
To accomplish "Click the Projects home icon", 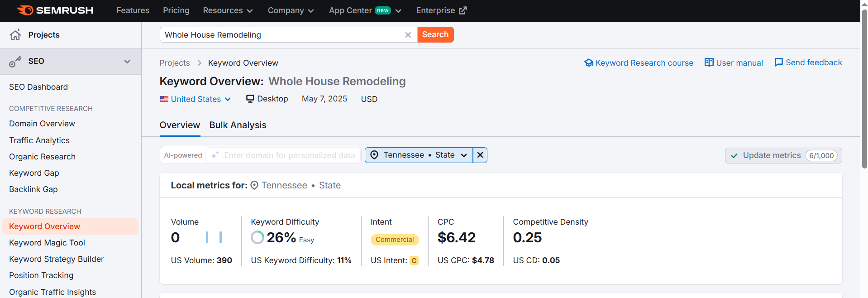I will pyautogui.click(x=15, y=35).
